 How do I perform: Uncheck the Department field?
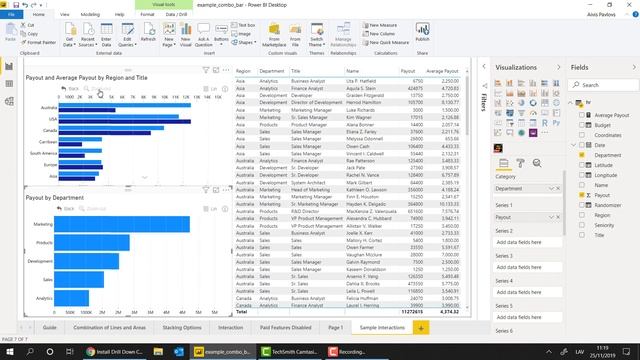coord(582,155)
